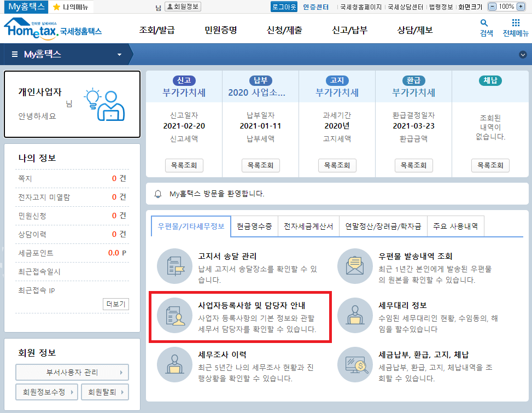Click 목록조회 under 부가가치세 신고
Screen dimensions: 532x413
click(183, 165)
